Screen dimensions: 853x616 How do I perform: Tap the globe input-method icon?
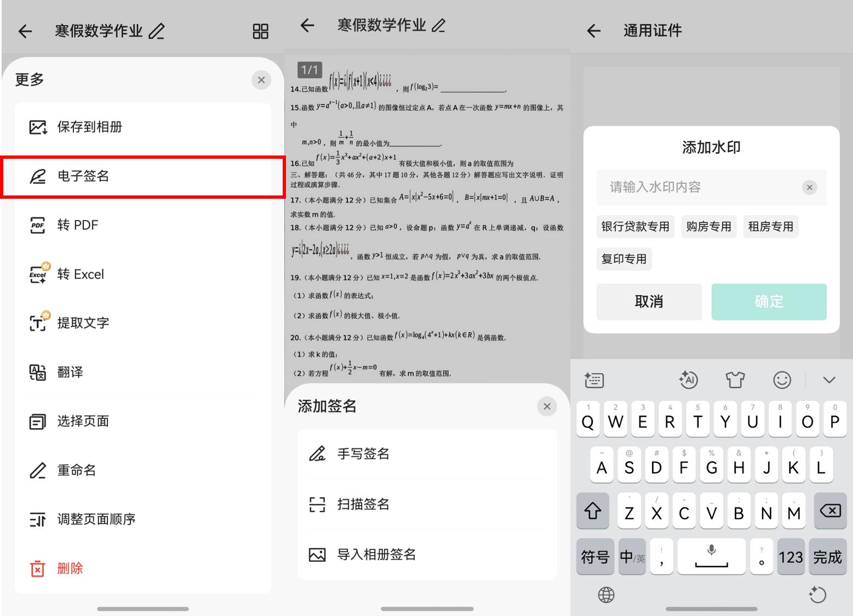(606, 595)
